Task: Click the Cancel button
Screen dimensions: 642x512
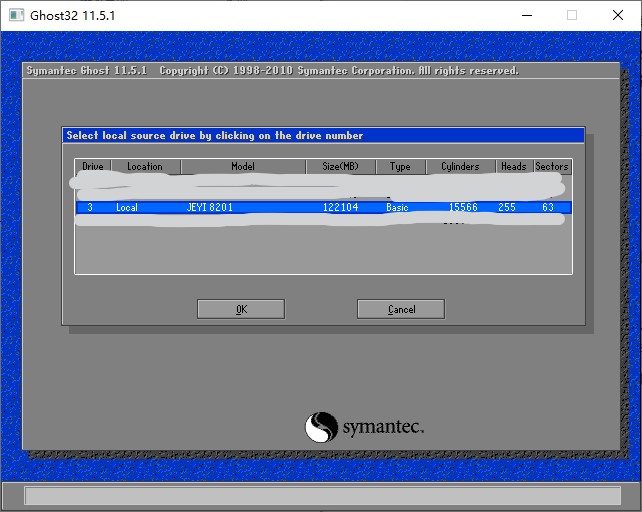Action: [x=401, y=309]
